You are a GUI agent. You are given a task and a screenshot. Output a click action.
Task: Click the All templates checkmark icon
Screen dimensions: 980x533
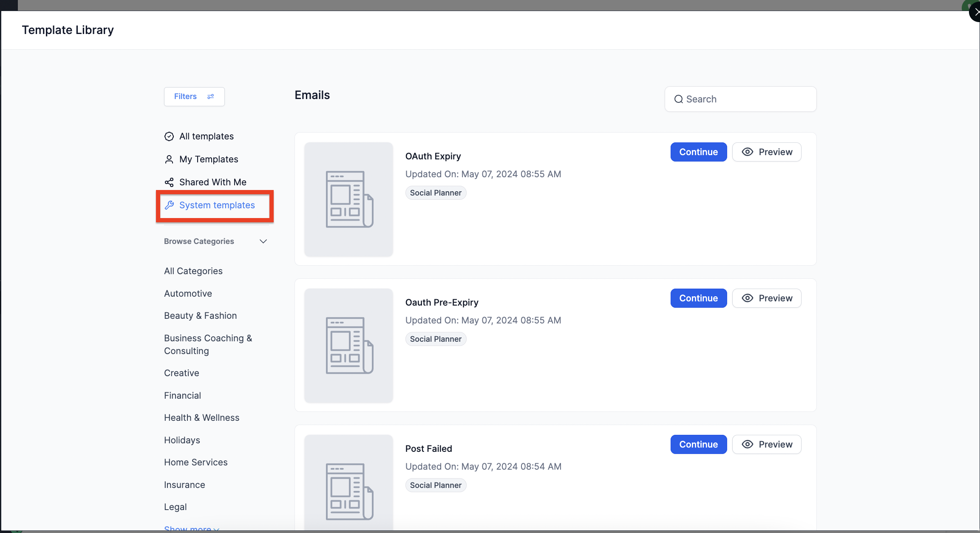169,136
